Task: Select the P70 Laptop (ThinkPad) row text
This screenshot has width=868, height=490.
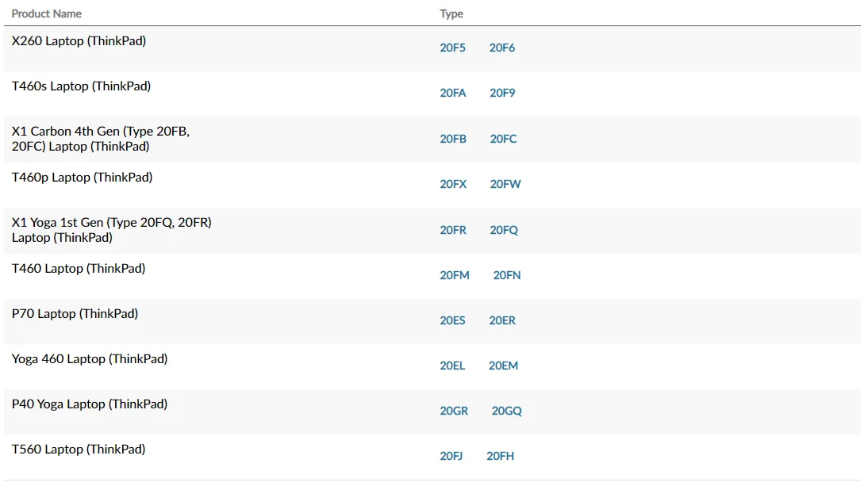Action: point(75,314)
